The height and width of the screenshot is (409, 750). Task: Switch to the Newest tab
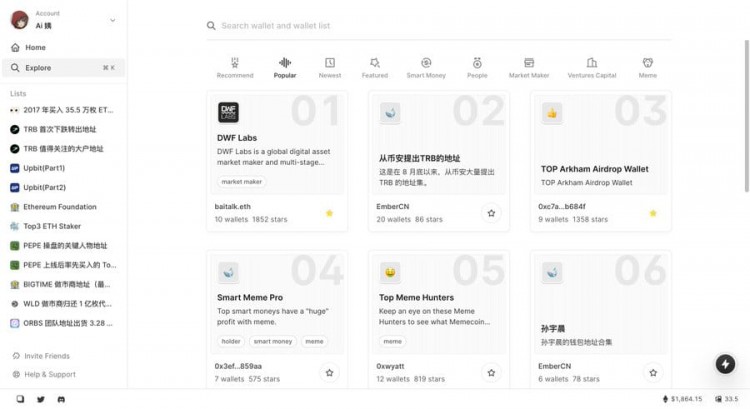click(x=330, y=68)
